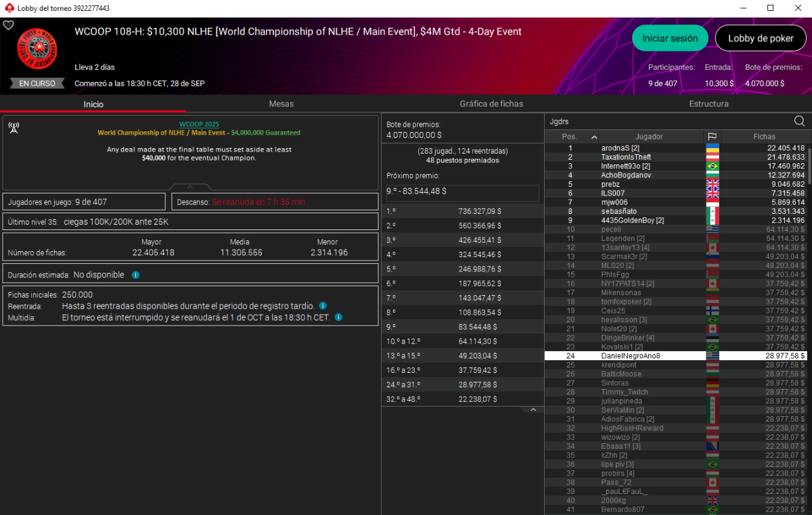This screenshot has width=812, height=515.
Task: Sort by the Fichas column header
Action: click(x=764, y=137)
